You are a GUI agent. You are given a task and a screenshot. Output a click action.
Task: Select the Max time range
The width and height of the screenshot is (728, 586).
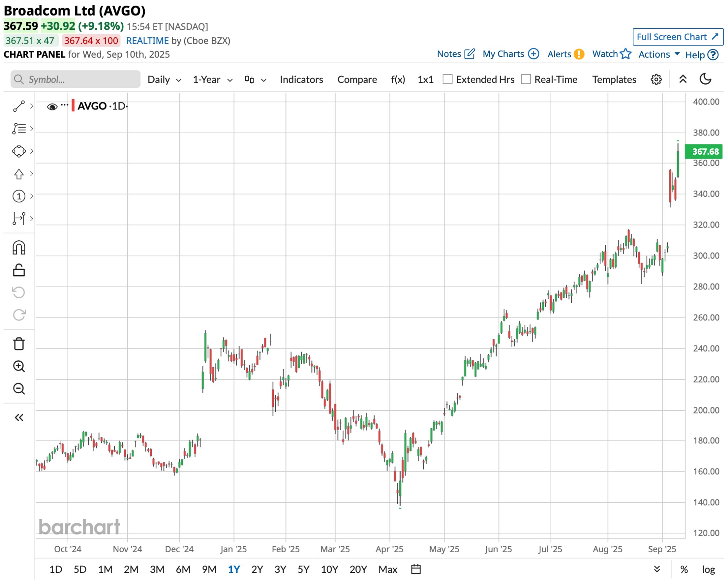(x=387, y=569)
